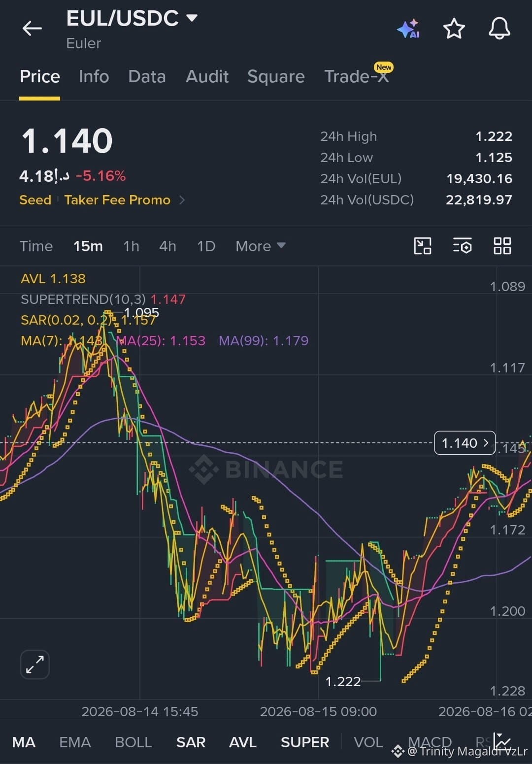
Task: Open Taker Fee Promo chevron
Action: pyautogui.click(x=182, y=200)
